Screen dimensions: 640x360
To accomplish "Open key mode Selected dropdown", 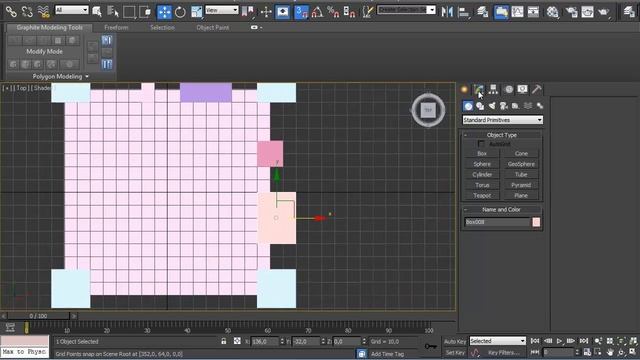I will (498, 341).
